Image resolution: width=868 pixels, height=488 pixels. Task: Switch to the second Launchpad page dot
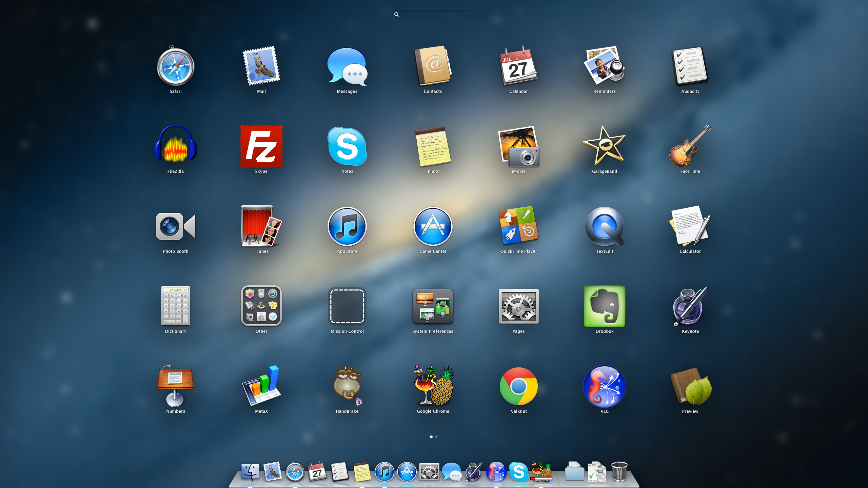click(x=436, y=437)
